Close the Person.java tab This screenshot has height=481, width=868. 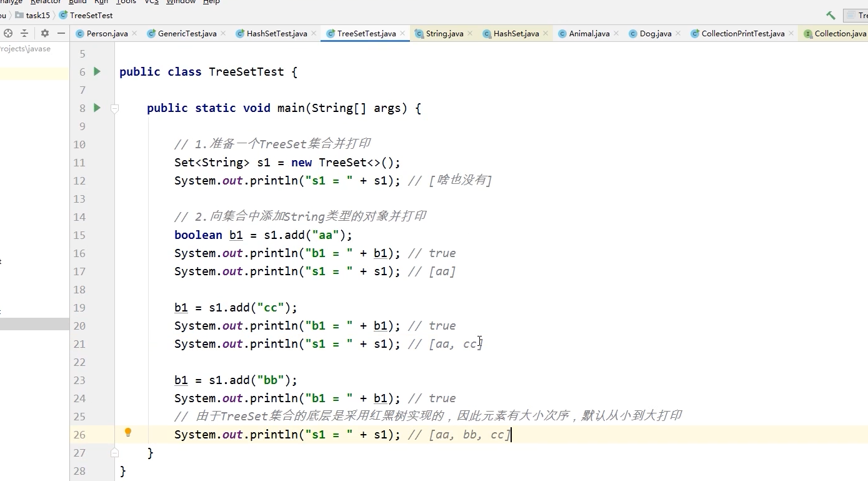[x=134, y=33]
